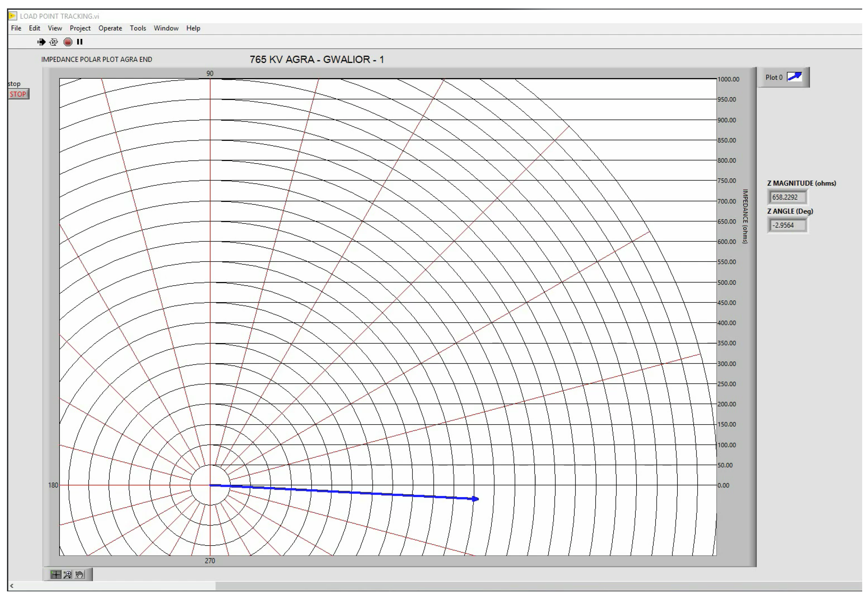868x596 pixels.
Task: Click the LabVIEW VI title icon
Action: (x=13, y=16)
